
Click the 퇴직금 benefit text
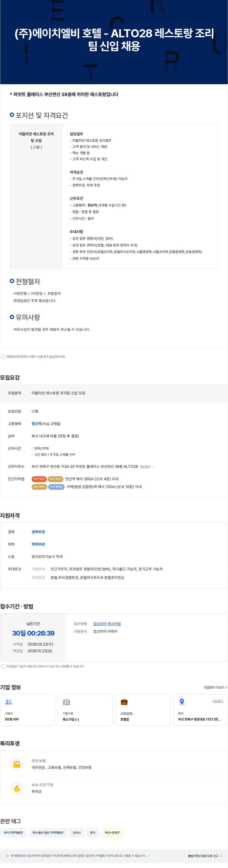pos(36,791)
